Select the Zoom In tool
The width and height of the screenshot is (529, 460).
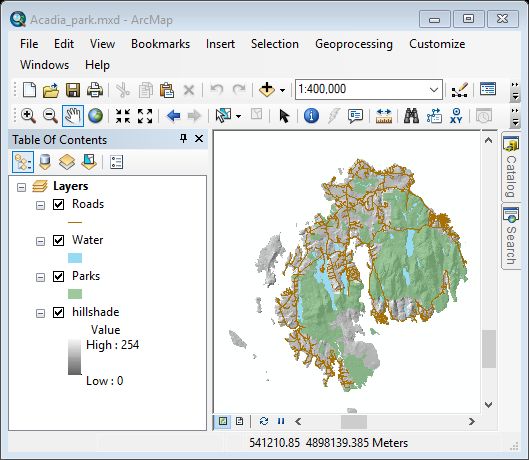[x=28, y=116]
